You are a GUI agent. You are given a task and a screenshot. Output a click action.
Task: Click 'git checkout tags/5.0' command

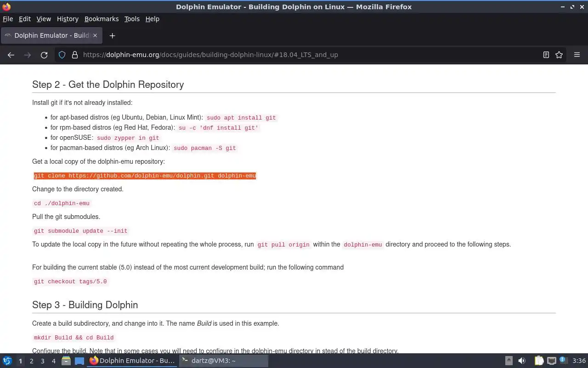tap(70, 282)
